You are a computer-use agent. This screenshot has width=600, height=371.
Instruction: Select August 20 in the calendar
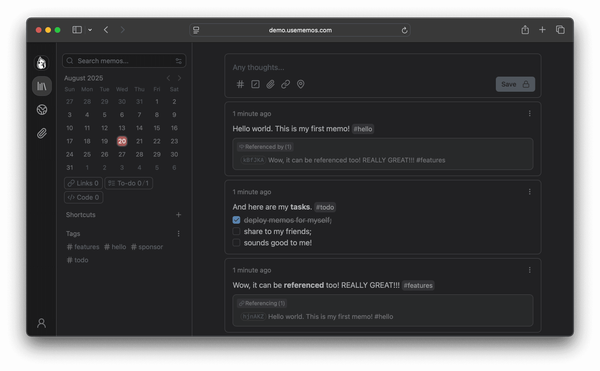coord(122,141)
